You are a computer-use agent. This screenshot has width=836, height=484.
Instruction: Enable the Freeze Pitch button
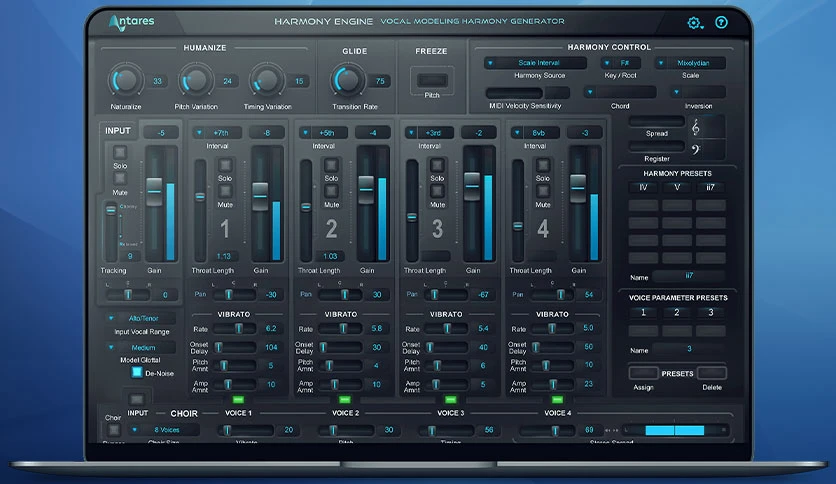click(432, 80)
